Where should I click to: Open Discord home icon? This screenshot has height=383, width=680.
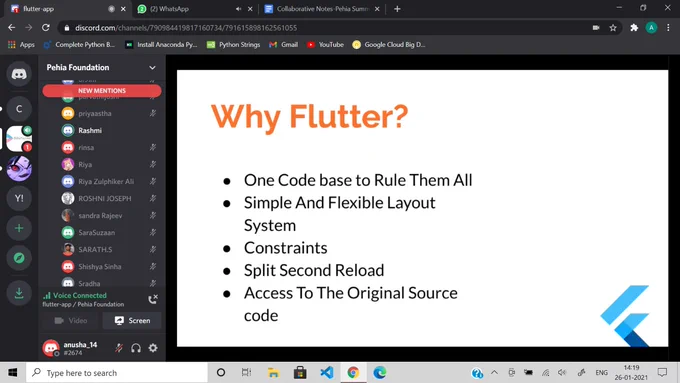(19, 74)
